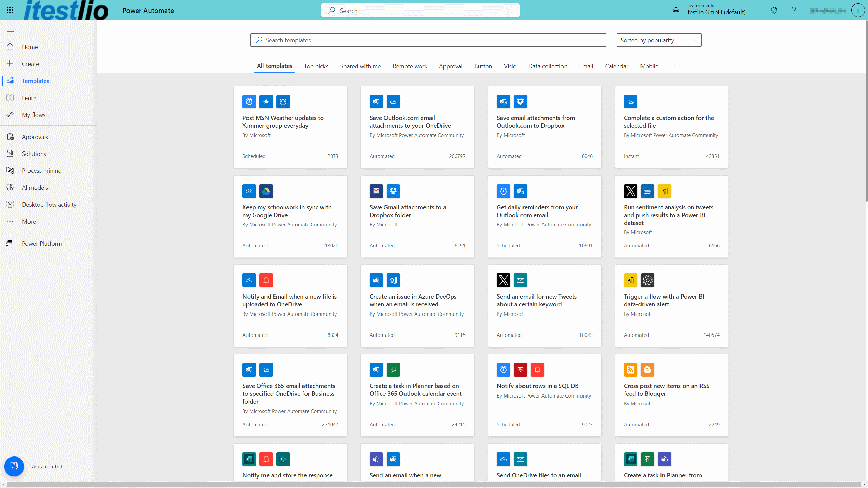Open Send an email for new Tweets template
Viewport: 868px width, 488px height.
(x=545, y=306)
